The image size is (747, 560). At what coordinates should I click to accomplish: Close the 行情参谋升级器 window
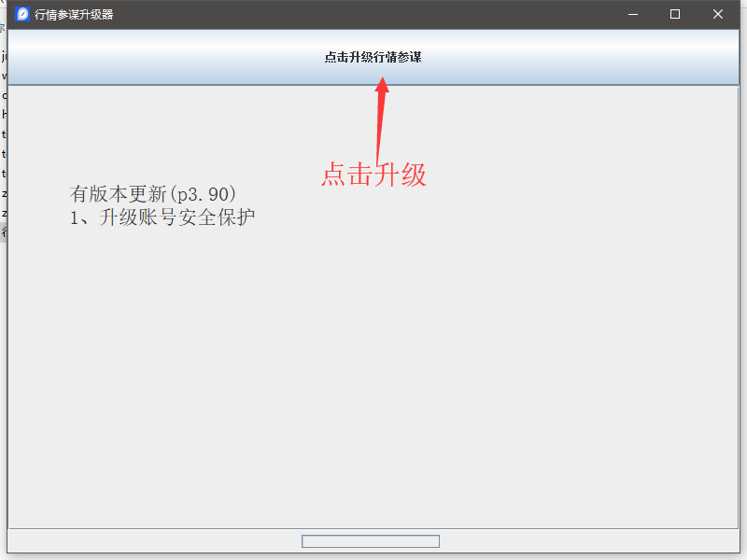(717, 14)
